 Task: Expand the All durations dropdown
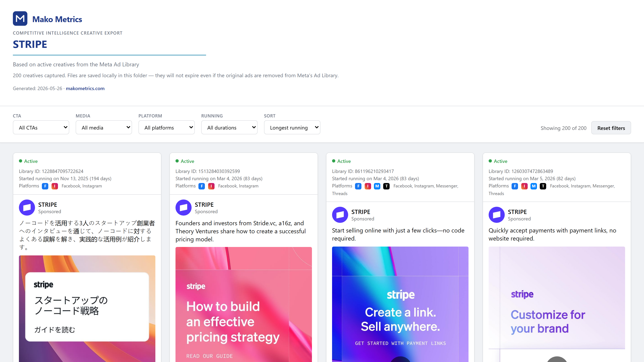click(x=229, y=128)
